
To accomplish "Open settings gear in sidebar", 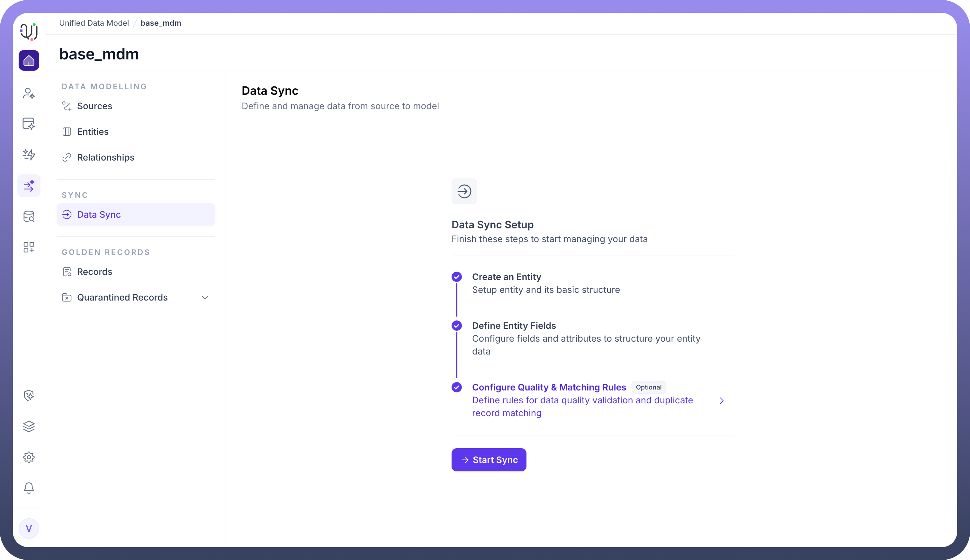I will [29, 457].
